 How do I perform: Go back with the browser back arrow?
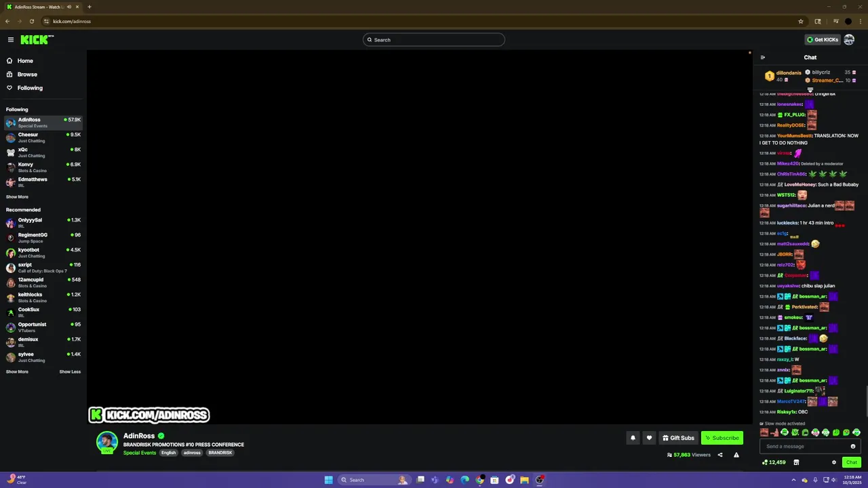(7, 21)
